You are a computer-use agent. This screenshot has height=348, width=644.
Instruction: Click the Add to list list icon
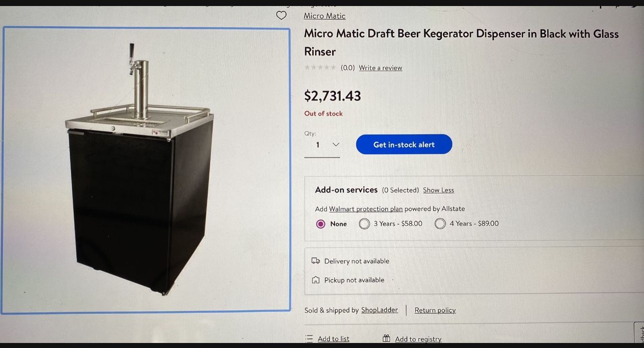(x=309, y=338)
